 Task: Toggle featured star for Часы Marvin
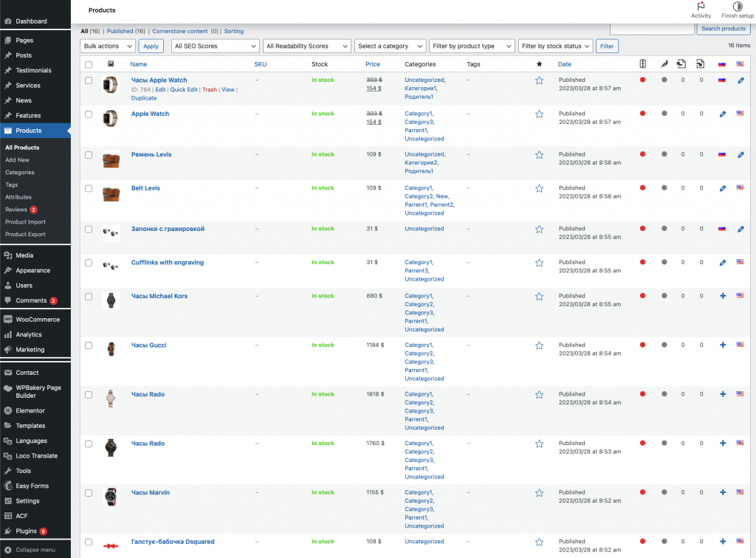[x=539, y=493]
